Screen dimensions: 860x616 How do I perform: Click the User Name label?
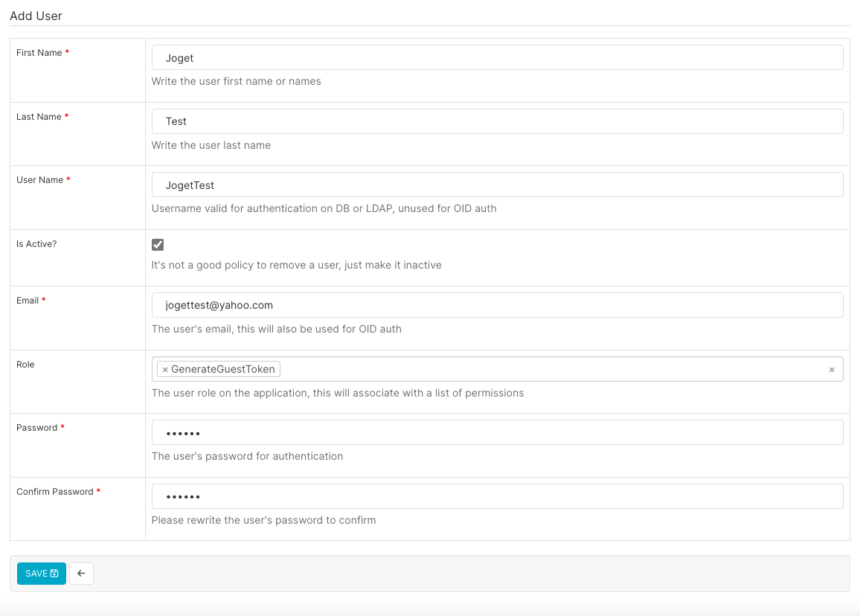coord(39,180)
